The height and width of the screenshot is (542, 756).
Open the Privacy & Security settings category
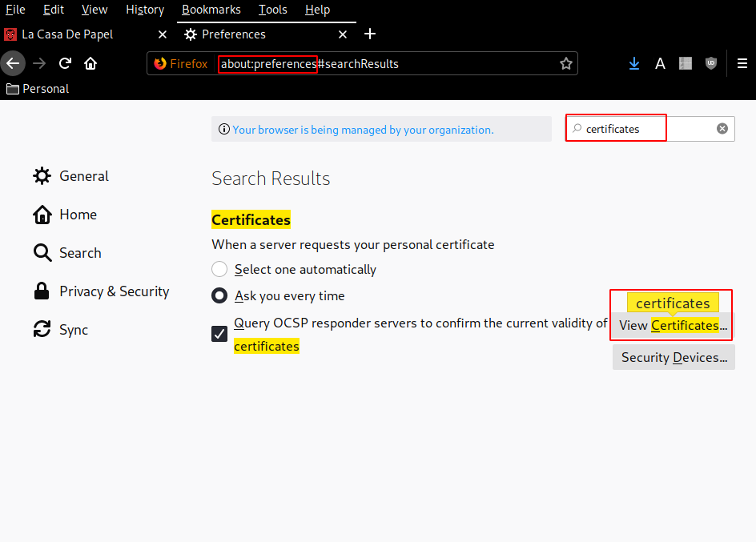tap(114, 291)
